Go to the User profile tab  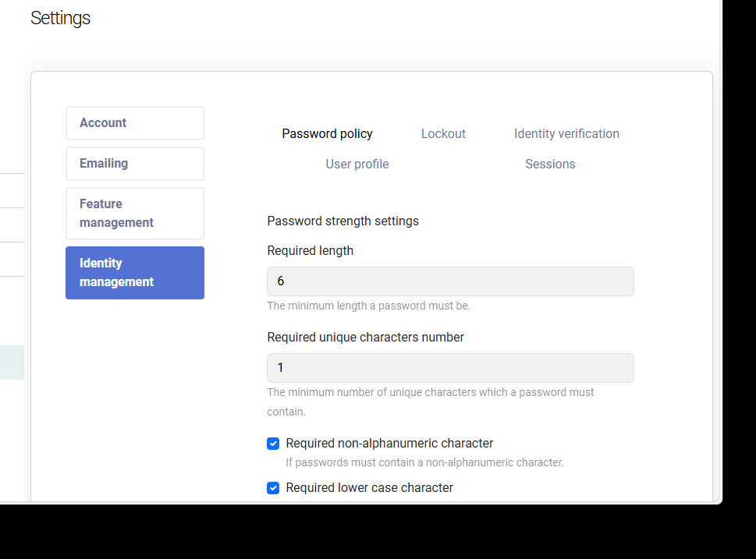pyautogui.click(x=357, y=165)
